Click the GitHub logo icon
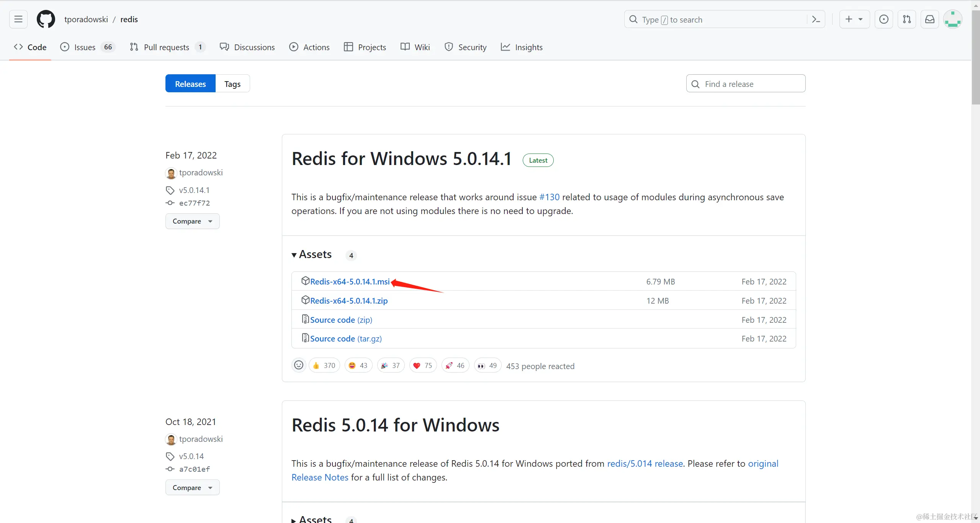The width and height of the screenshot is (980, 523). tap(46, 19)
